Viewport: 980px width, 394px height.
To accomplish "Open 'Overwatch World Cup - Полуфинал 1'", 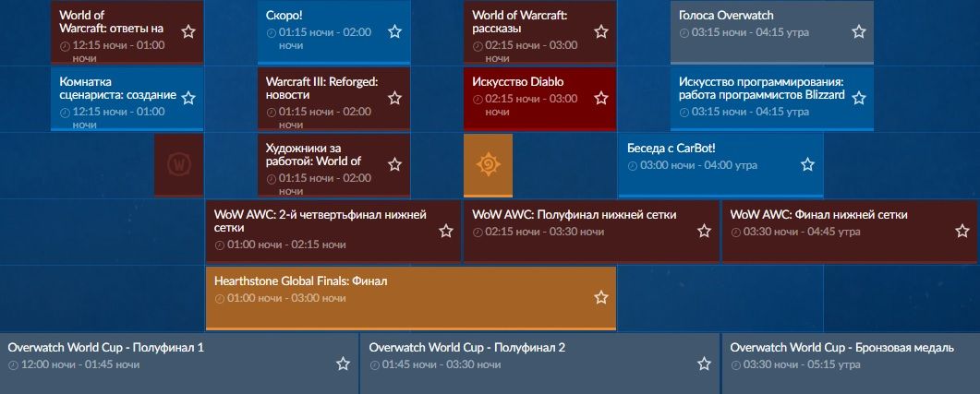I will pos(179,364).
